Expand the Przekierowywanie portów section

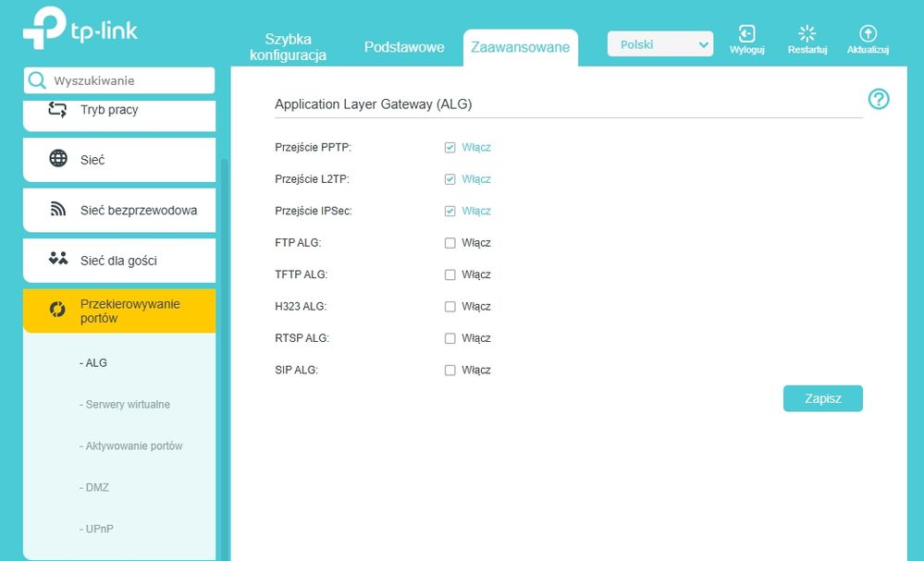(x=118, y=311)
